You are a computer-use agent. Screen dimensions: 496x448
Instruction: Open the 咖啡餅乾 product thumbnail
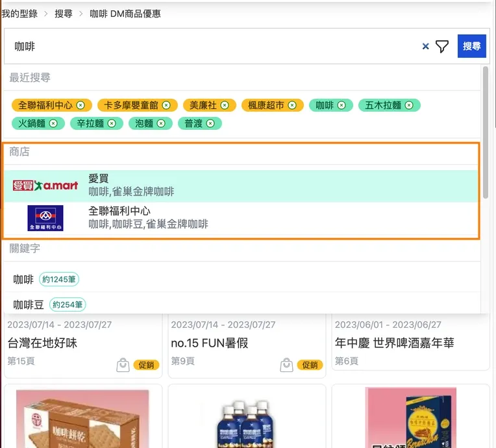(x=82, y=419)
